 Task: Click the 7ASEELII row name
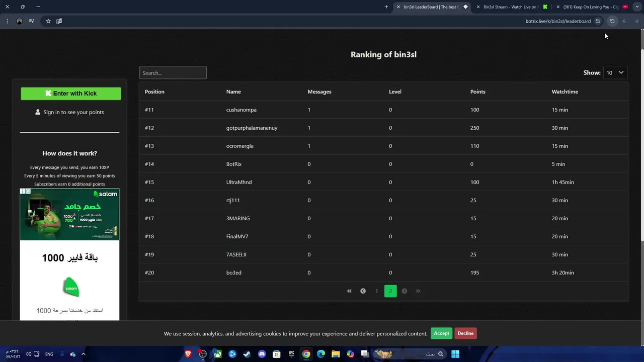tap(236, 254)
